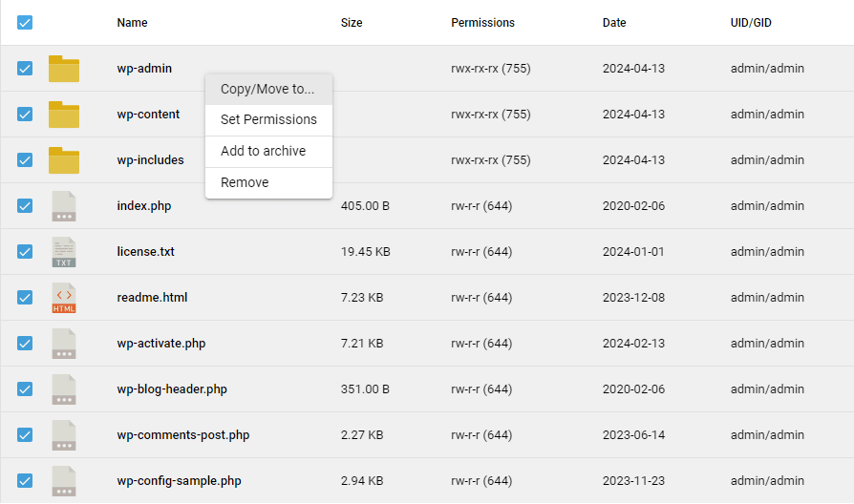Click the 7.21 KB size value
This screenshot has width=854, height=504.
point(362,344)
